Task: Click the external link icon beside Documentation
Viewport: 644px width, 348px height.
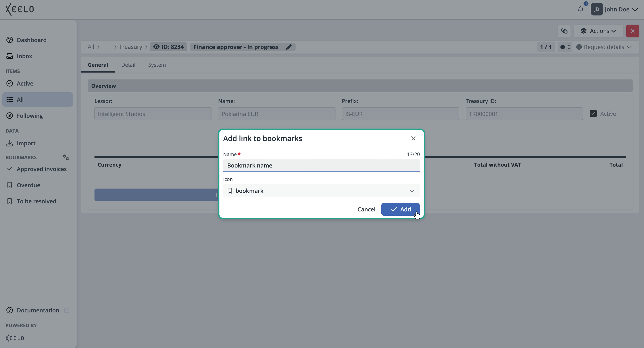Action: pos(66,310)
